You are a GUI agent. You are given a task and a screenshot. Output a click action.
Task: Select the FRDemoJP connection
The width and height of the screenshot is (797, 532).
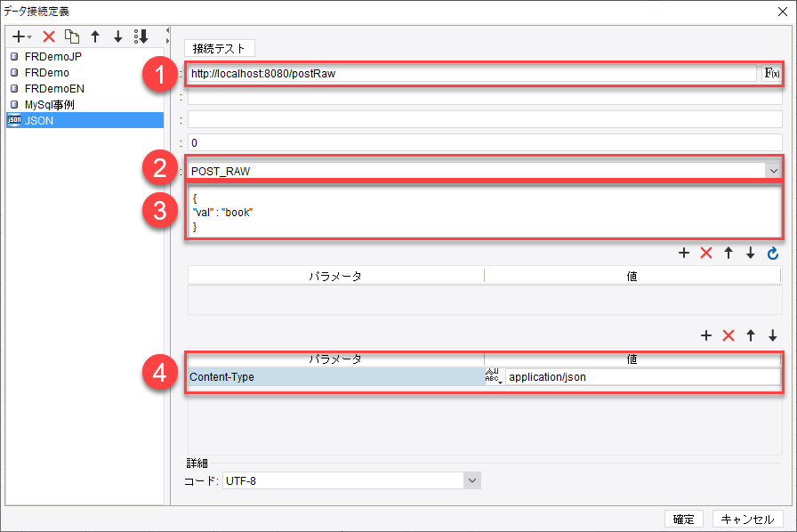click(53, 56)
